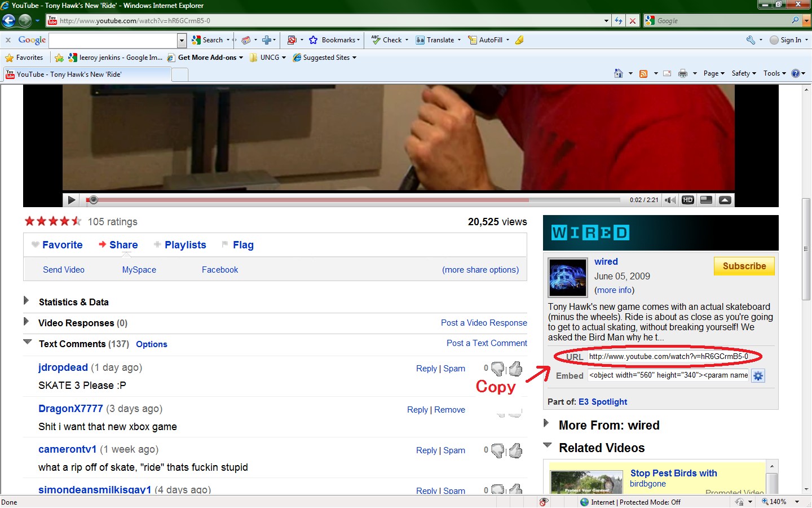The height and width of the screenshot is (508, 812).
Task: Open the Safety menu
Action: (744, 73)
